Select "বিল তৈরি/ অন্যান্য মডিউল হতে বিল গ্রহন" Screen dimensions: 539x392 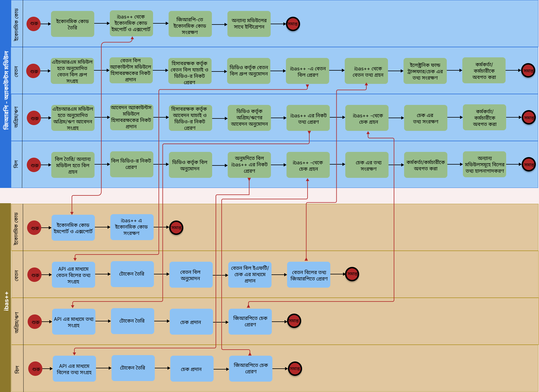(x=73, y=165)
